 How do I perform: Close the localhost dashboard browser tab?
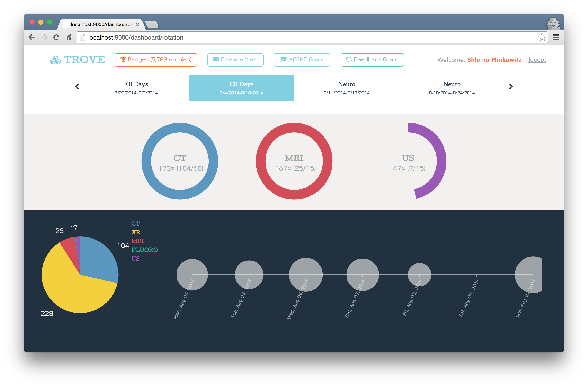[137, 24]
